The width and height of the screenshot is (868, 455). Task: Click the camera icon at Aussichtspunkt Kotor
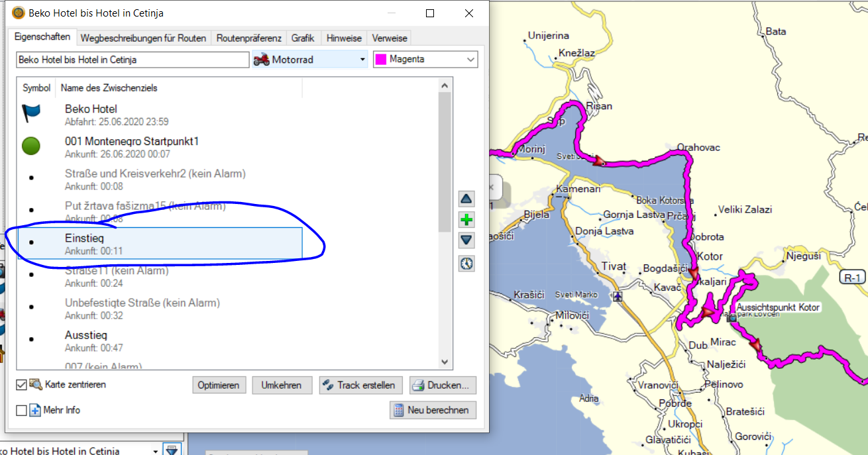pyautogui.click(x=732, y=318)
